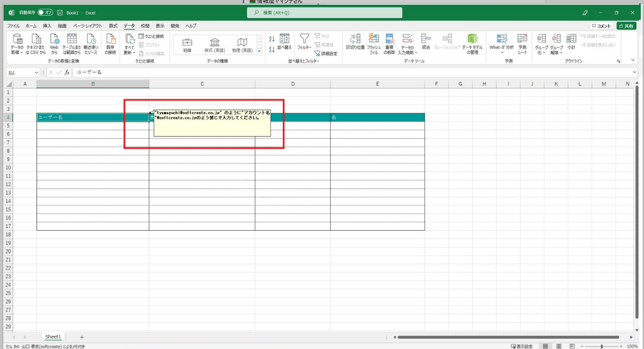The image size is (644, 349).
Task: Click the save icon in title bar
Action: pyautogui.click(x=60, y=13)
